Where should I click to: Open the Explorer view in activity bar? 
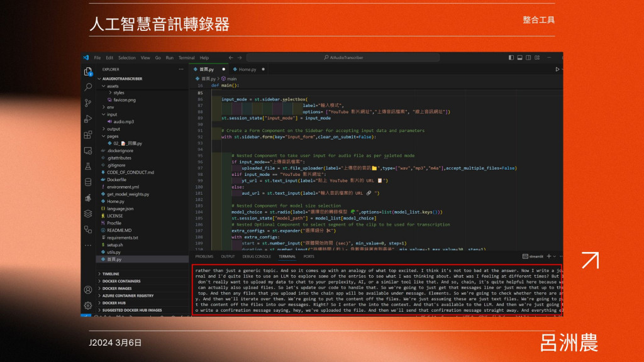(x=88, y=72)
